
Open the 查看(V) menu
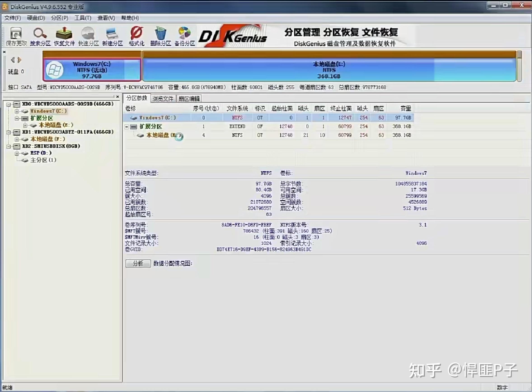(x=106, y=18)
